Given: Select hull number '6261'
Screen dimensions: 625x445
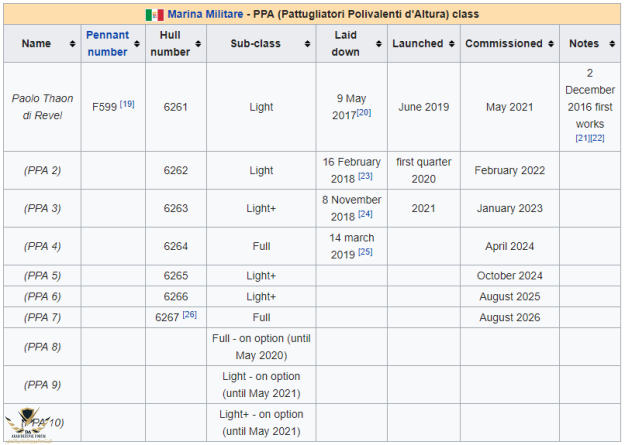Looking at the screenshot, I should 176,107.
